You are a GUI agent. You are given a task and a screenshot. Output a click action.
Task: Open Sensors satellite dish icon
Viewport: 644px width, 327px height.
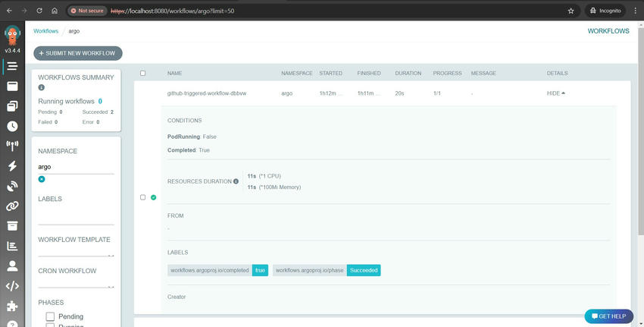12,186
